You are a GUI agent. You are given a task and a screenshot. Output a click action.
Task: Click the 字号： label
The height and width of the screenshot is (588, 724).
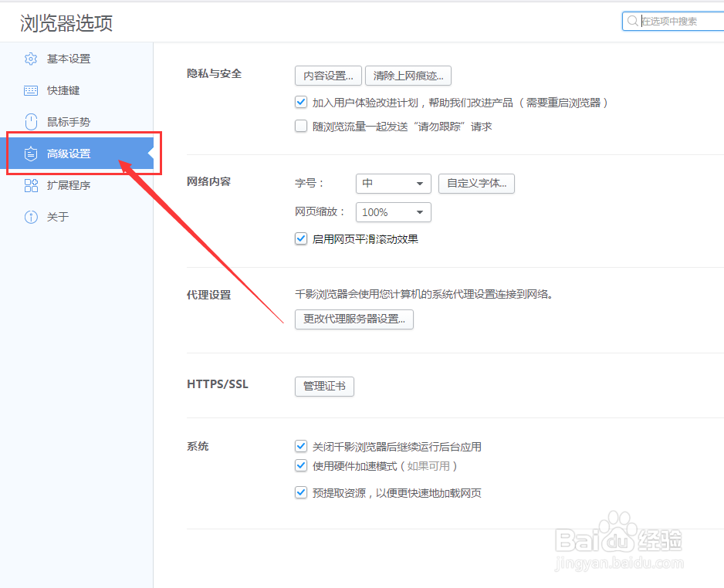tap(310, 183)
